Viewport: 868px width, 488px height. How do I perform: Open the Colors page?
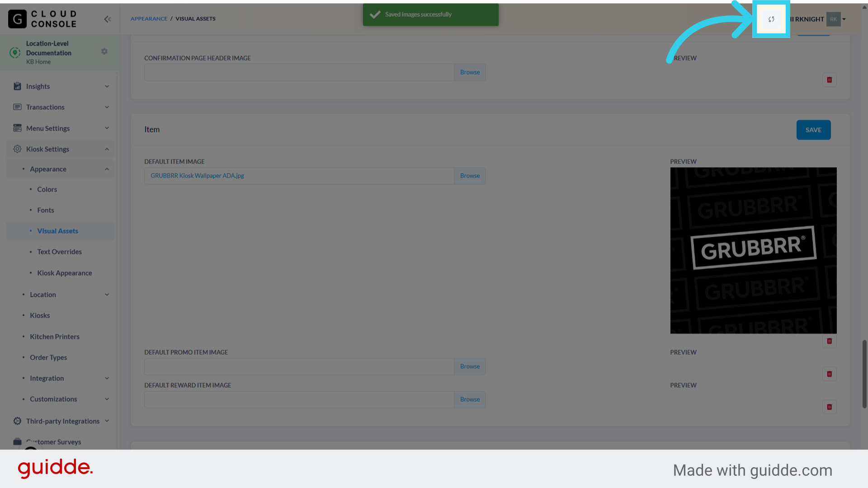pos(47,189)
